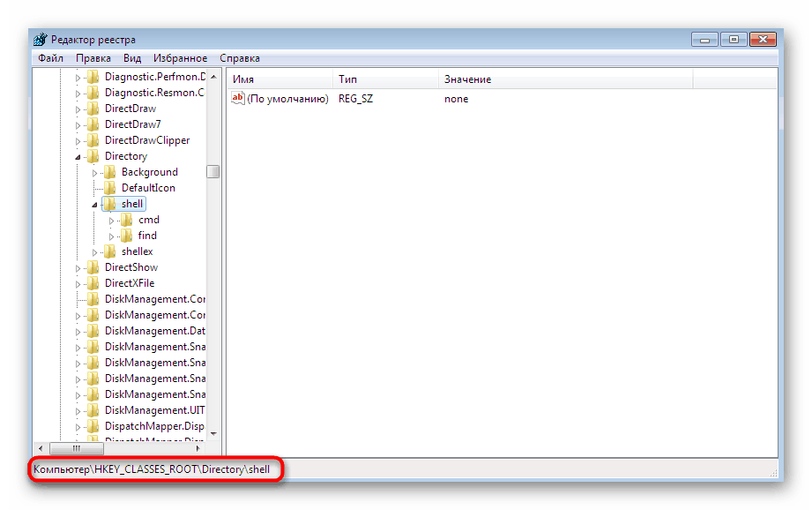The width and height of the screenshot is (812, 510).
Task: Expand the find subkey
Action: (111, 236)
